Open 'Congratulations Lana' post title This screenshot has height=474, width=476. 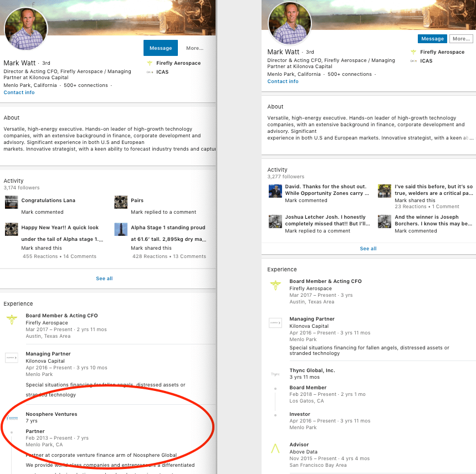pyautogui.click(x=48, y=200)
